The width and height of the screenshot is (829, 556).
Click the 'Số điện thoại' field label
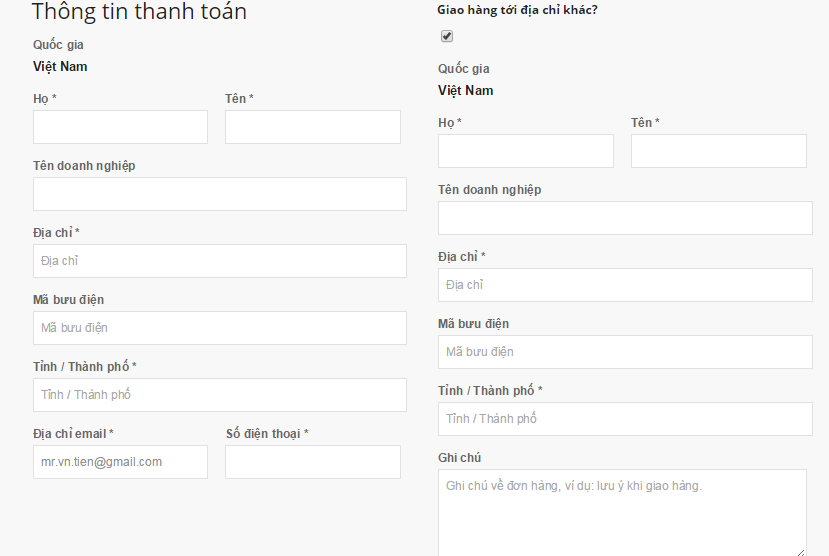click(x=266, y=434)
